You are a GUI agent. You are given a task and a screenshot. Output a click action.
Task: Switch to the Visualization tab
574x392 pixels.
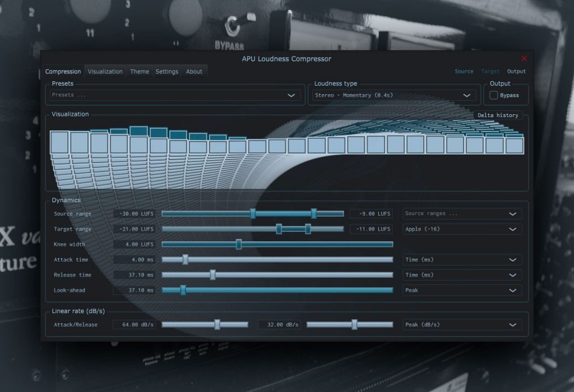[x=105, y=72]
